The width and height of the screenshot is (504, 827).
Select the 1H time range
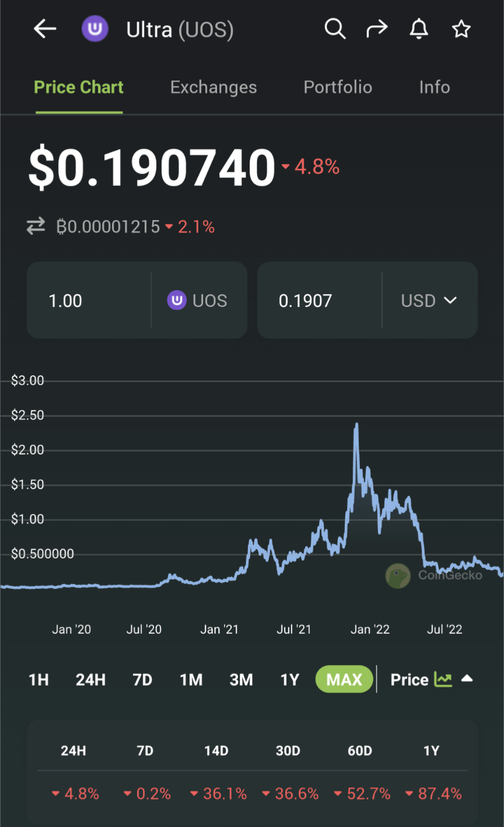38,679
